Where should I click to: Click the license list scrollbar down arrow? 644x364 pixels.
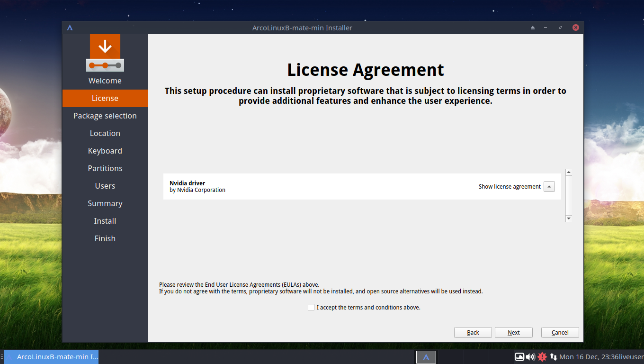(x=569, y=218)
